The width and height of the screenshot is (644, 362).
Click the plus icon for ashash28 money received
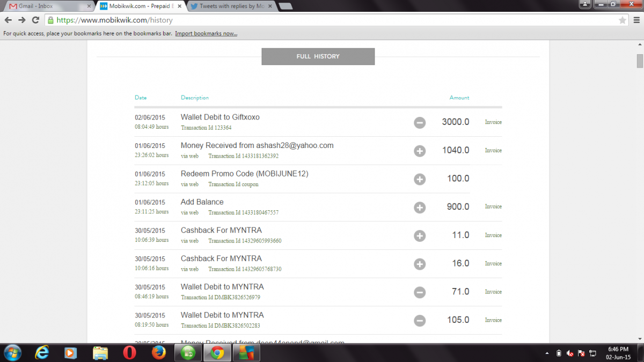pyautogui.click(x=420, y=151)
